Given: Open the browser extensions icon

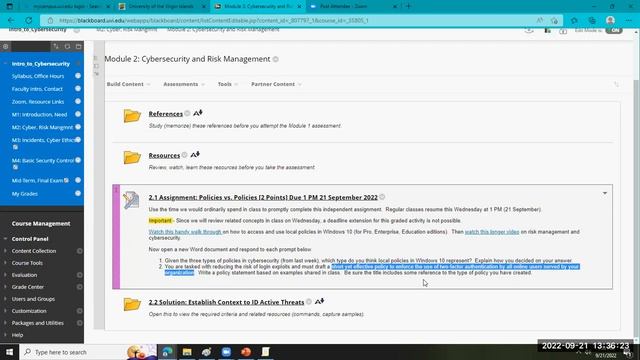Looking at the screenshot, I should point(574,20).
